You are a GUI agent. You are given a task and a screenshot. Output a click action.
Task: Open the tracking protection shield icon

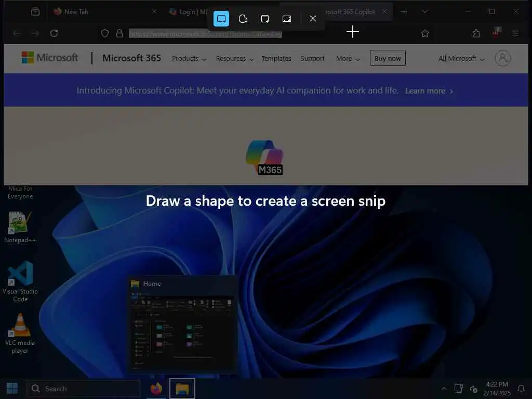pyautogui.click(x=105, y=33)
